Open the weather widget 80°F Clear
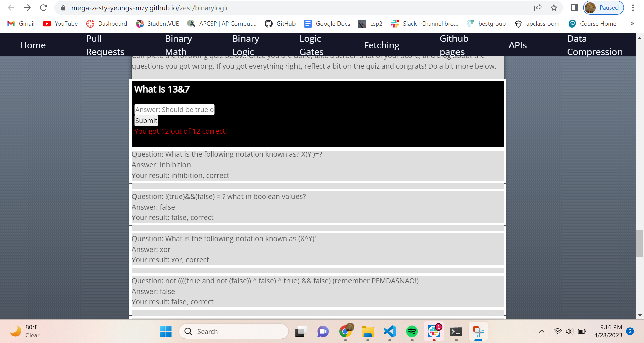Viewport: 644px width, 343px height. 25,331
